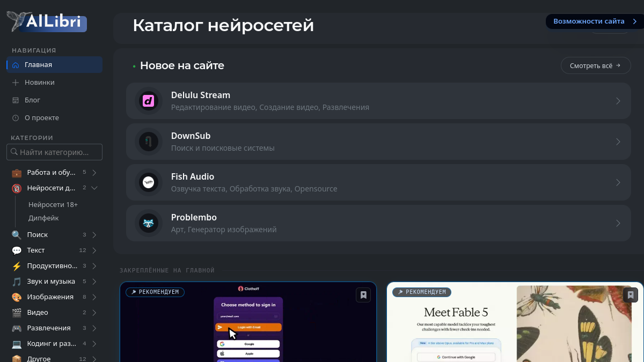
Task: Click the box icon beside Другое
Action: tap(17, 359)
